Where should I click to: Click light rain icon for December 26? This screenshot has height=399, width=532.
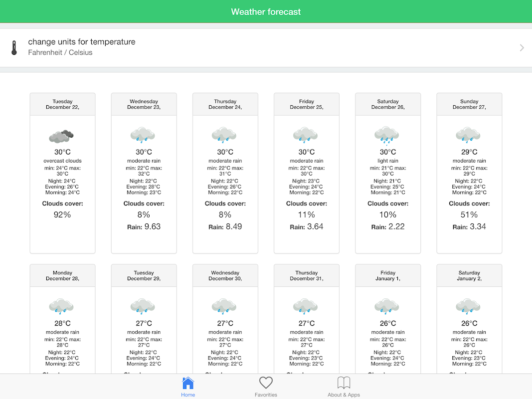pos(387,136)
